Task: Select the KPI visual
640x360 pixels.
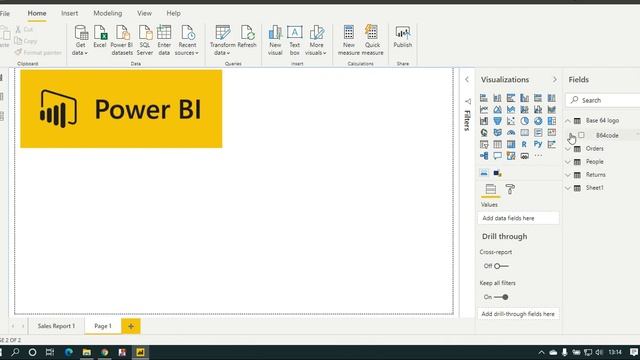Action: pos(551,133)
